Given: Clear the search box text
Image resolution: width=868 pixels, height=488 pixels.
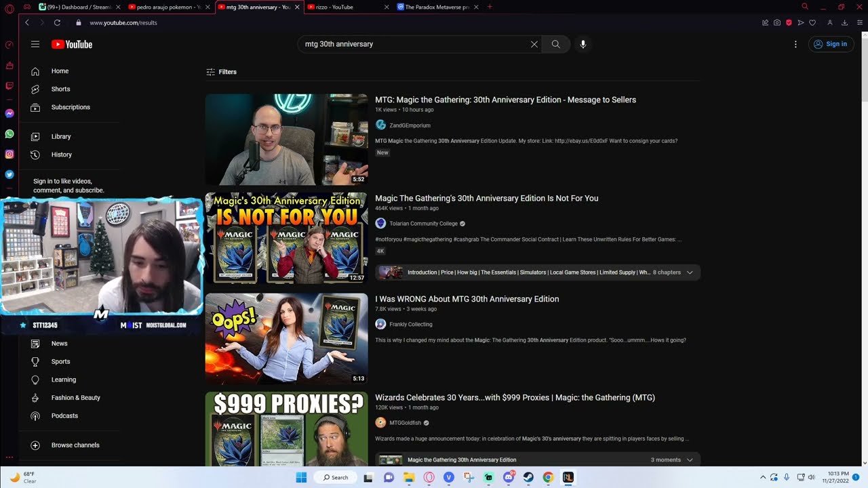Looking at the screenshot, I should [x=534, y=44].
